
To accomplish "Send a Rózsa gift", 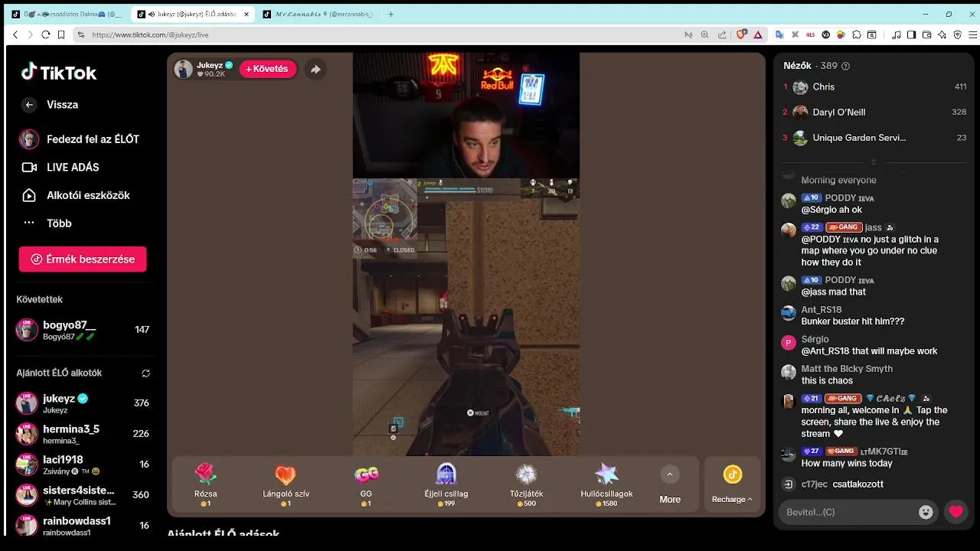I will click(x=205, y=484).
